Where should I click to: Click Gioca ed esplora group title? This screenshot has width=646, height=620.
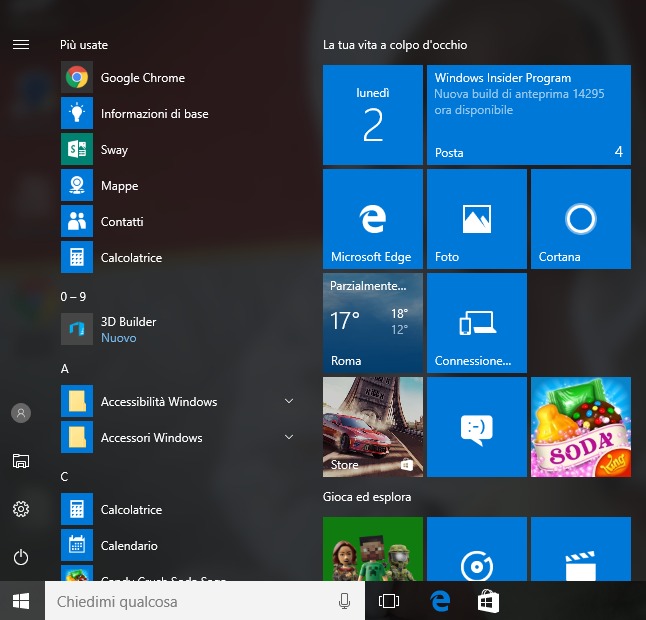click(367, 497)
